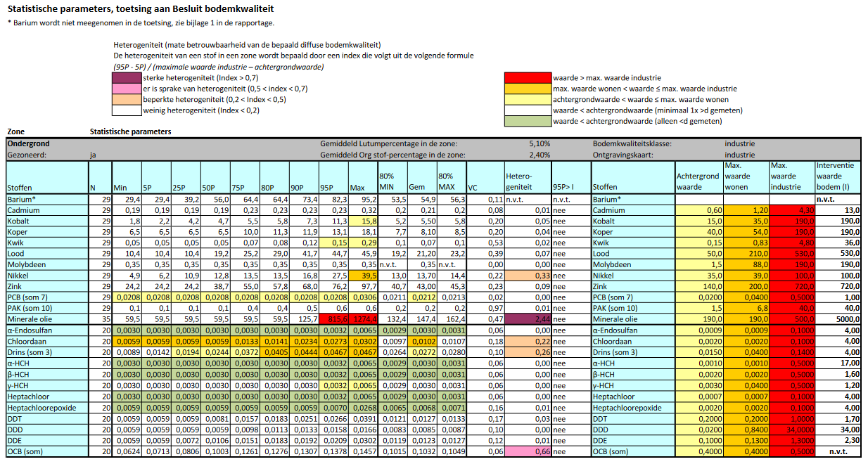868x464 pixels.
Task: Click the 'Interventie waarde bodem (I)' header
Action: [837, 176]
